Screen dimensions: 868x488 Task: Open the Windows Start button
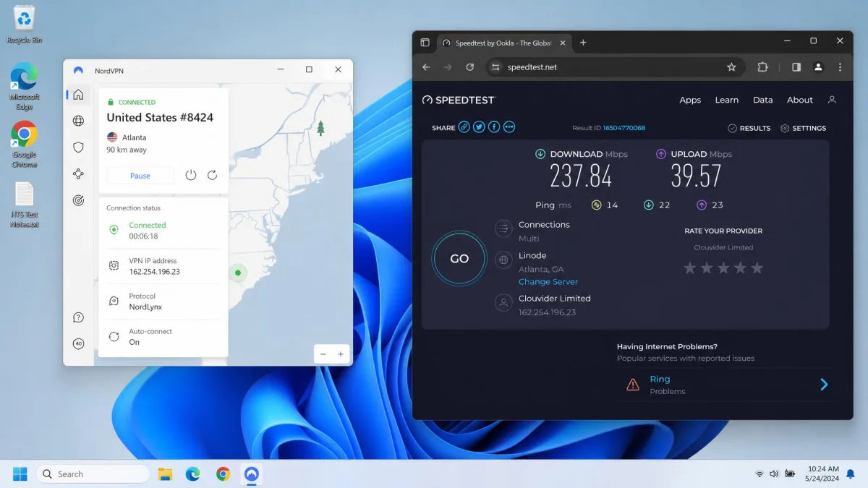[x=20, y=474]
